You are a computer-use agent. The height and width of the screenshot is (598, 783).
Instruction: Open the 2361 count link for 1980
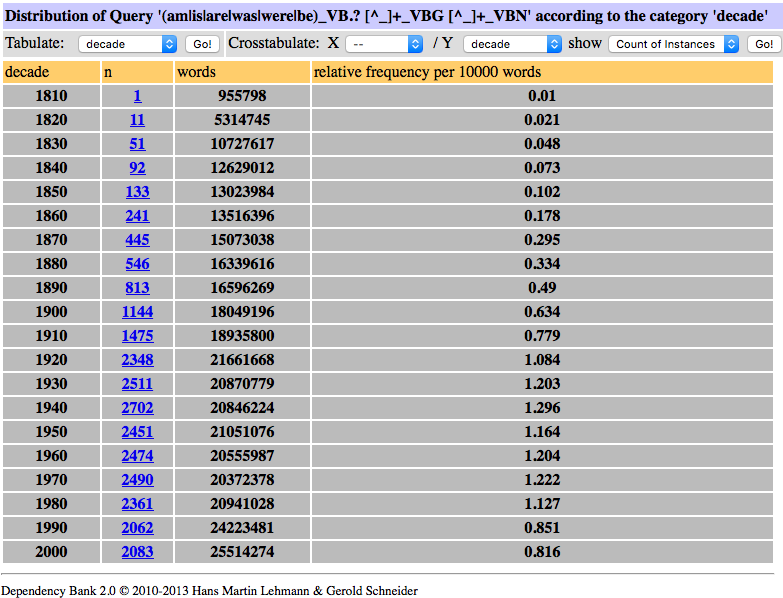tap(137, 504)
